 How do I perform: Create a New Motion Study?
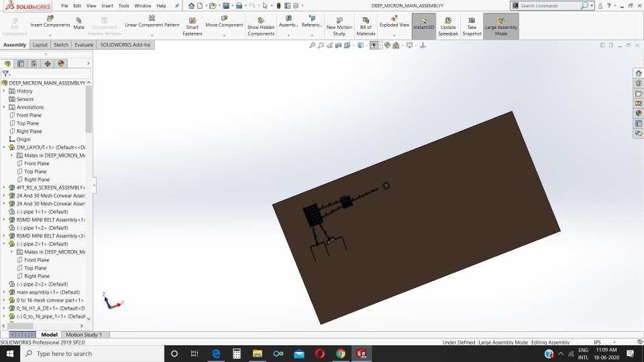tap(339, 27)
